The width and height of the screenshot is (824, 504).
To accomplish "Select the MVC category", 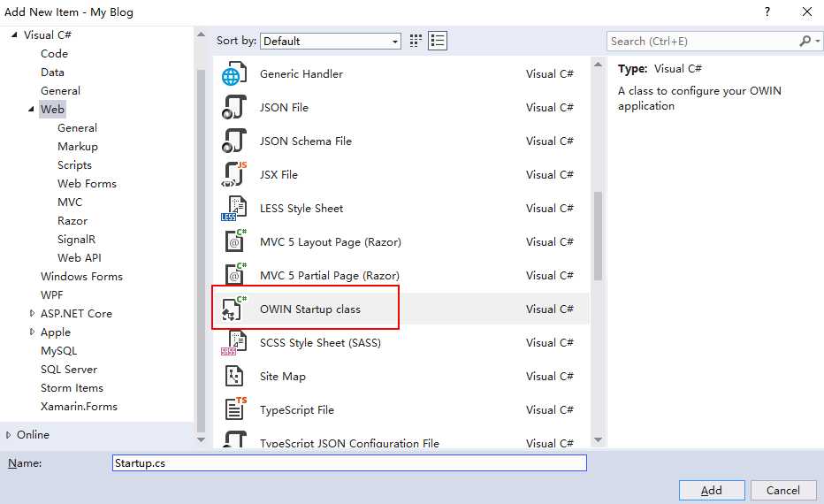I will coord(70,202).
